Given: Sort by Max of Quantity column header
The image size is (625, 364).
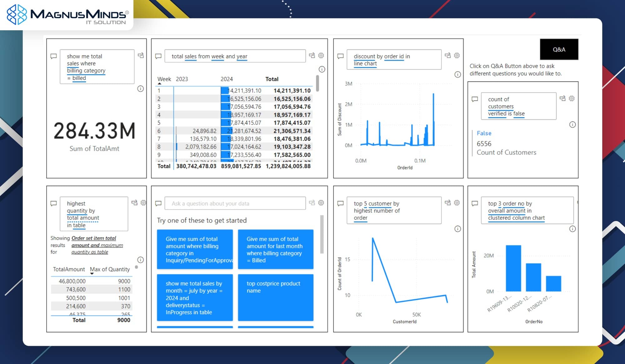Looking at the screenshot, I should point(110,269).
